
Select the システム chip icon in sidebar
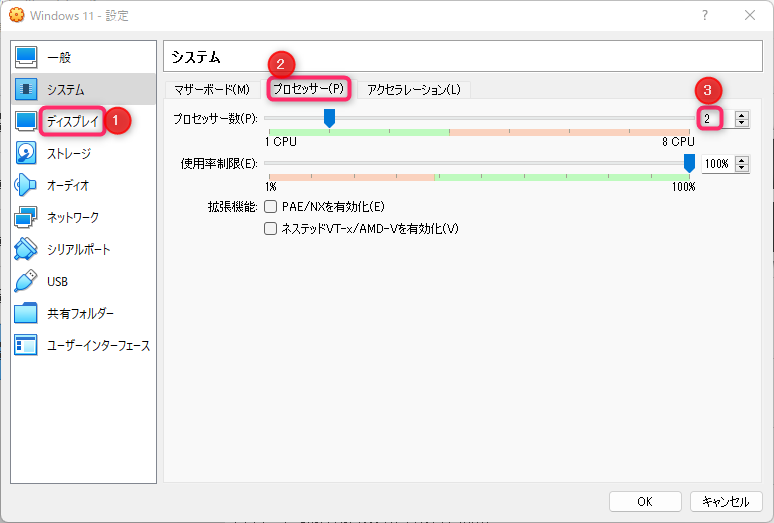pos(26,89)
